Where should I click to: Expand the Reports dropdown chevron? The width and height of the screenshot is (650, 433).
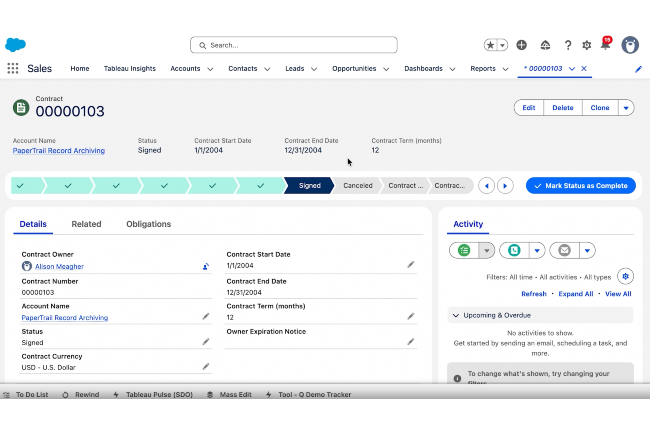[505, 69]
